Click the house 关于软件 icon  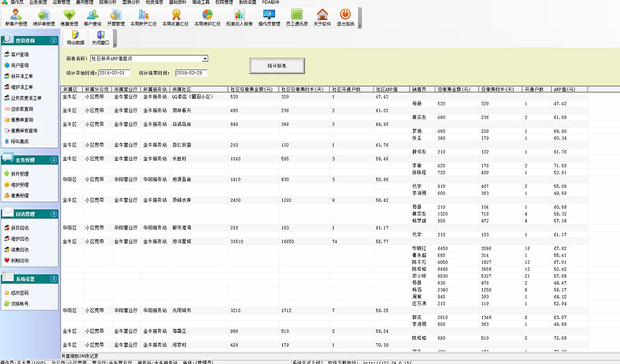click(x=322, y=17)
